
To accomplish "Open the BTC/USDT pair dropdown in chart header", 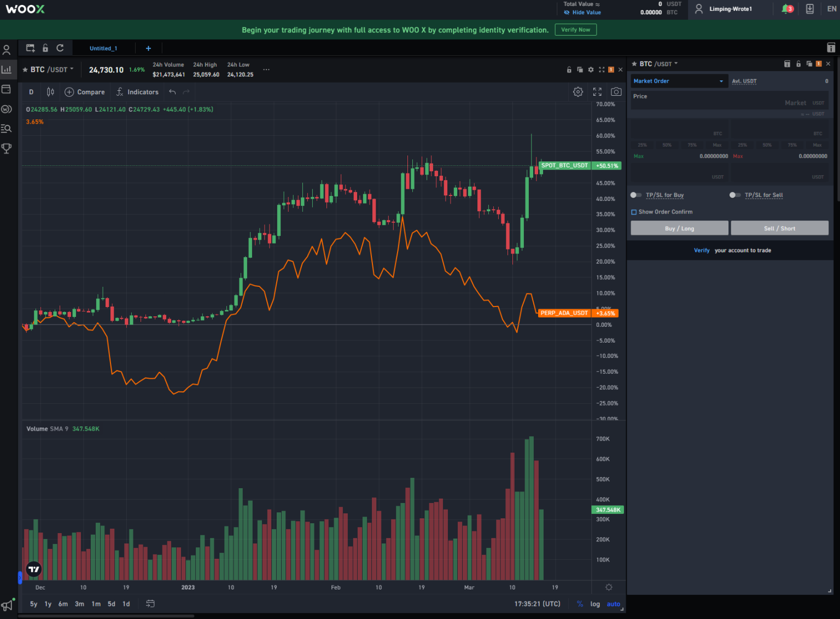I will coord(52,70).
